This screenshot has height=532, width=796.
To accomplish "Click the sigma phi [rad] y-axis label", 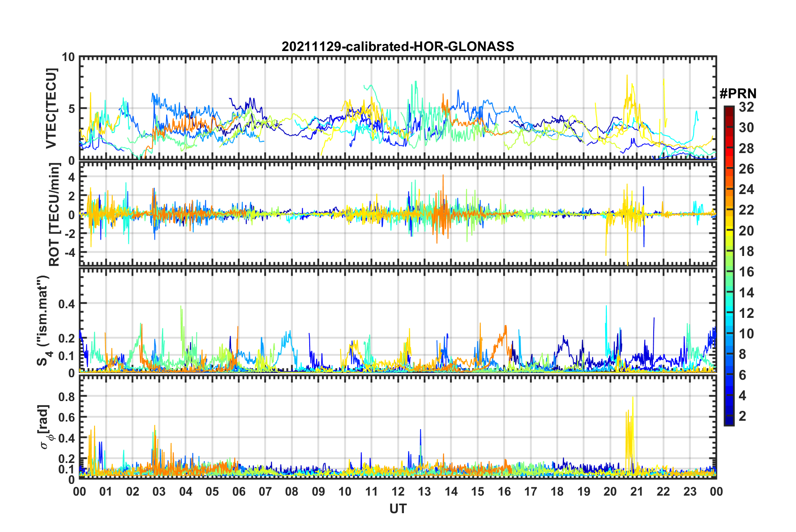I will tap(44, 427).
